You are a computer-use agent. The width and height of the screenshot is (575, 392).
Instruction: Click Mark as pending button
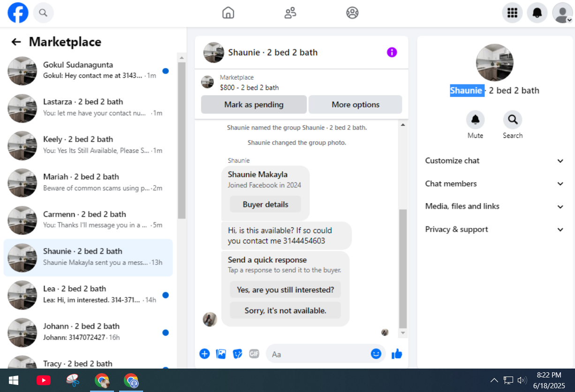coord(254,105)
